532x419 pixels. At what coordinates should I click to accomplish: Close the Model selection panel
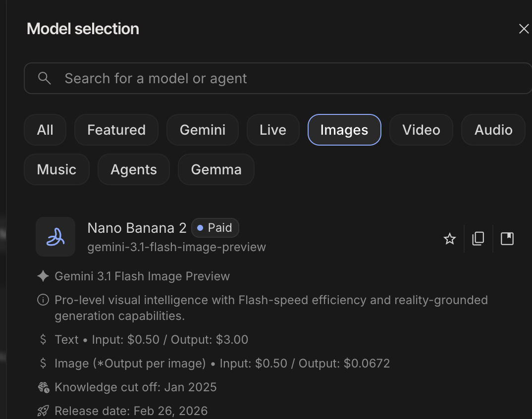524,29
